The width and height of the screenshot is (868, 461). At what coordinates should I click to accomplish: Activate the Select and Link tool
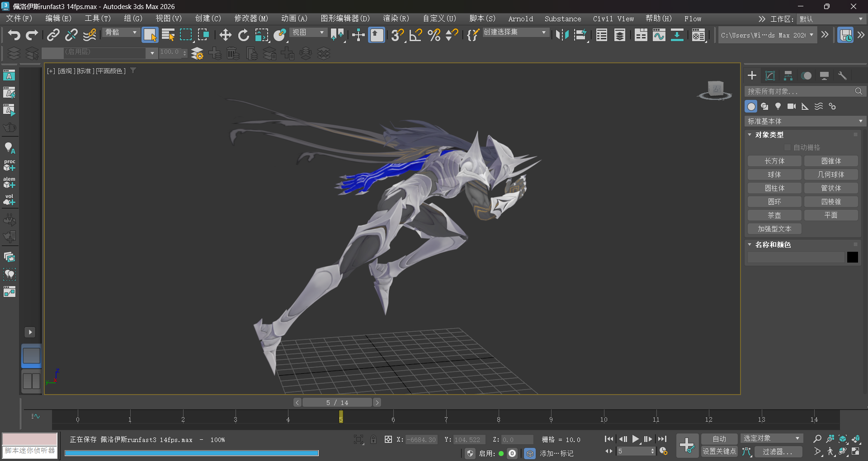click(53, 35)
